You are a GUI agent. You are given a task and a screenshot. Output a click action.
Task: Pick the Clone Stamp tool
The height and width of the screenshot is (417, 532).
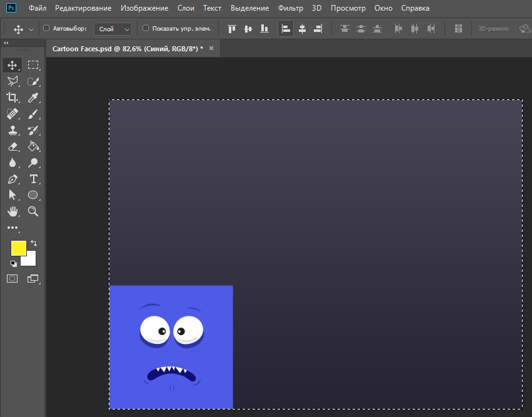click(12, 130)
